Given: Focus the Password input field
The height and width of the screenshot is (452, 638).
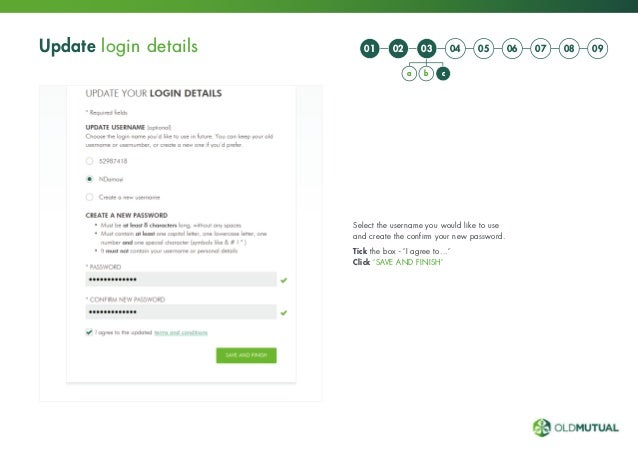Looking at the screenshot, I should coord(181,279).
